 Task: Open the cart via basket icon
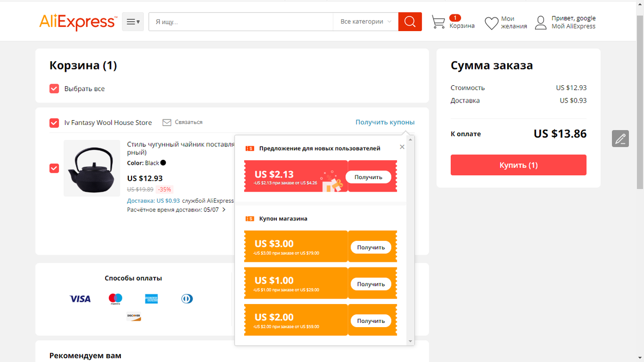pos(439,21)
